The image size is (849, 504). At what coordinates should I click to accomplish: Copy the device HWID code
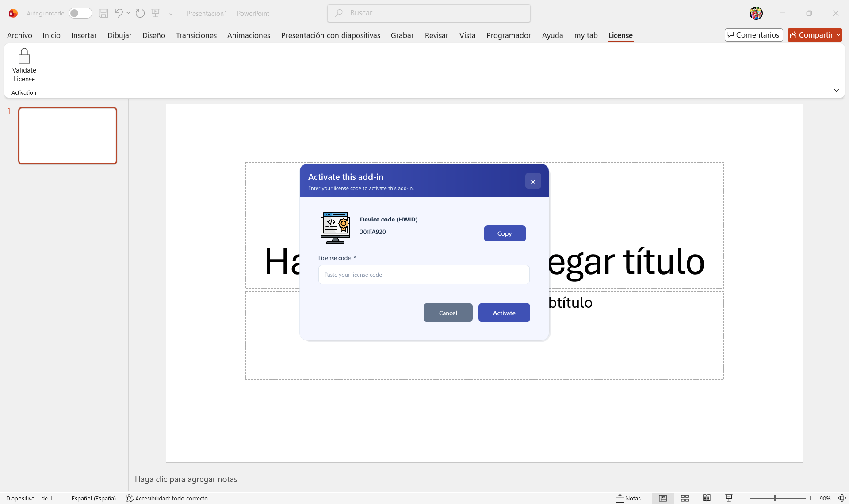505,233
